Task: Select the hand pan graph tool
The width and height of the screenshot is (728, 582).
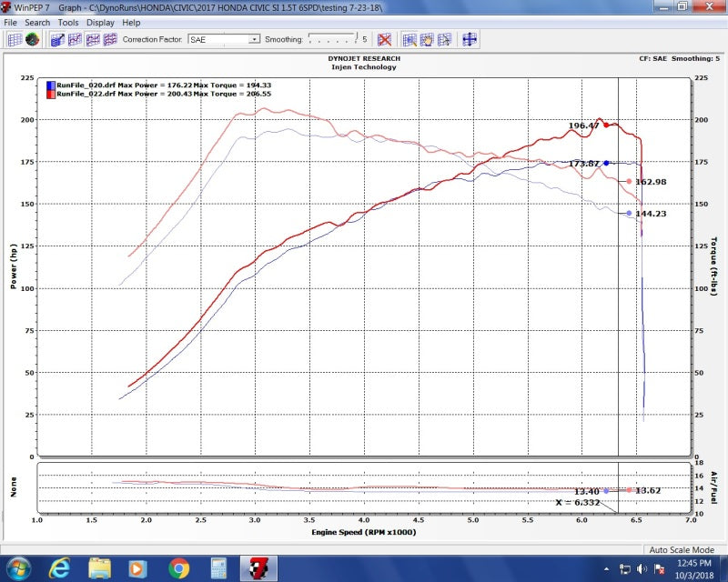Action: [426, 38]
